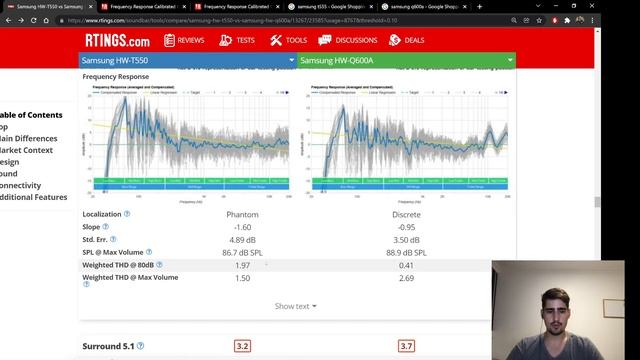Bookmark this page with the star icon
Screen dimensions: 640x360
539,20
